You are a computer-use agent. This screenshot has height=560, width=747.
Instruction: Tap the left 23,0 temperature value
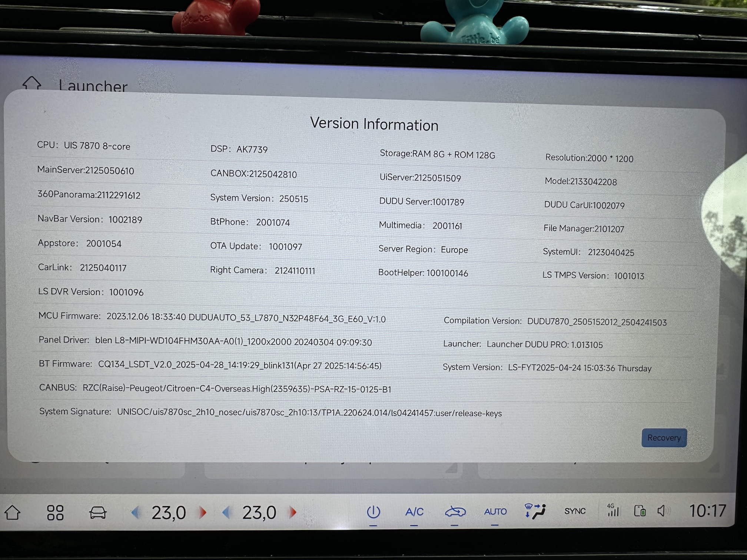click(x=169, y=513)
